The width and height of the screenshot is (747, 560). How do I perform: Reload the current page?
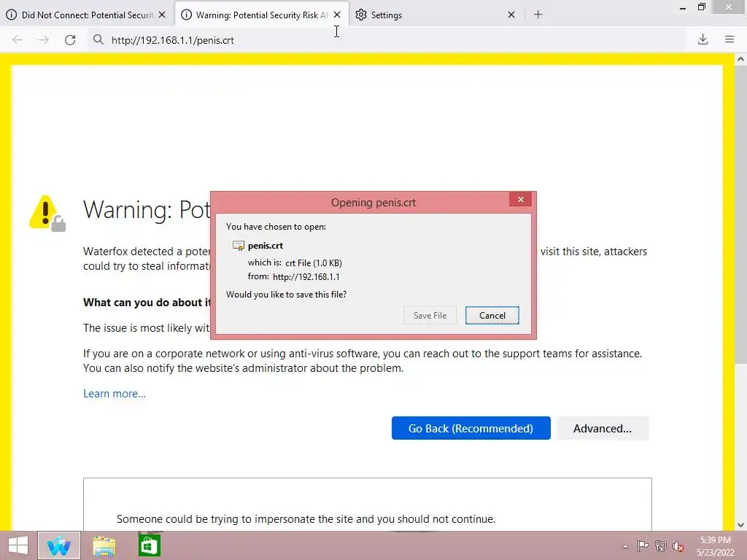tap(70, 40)
